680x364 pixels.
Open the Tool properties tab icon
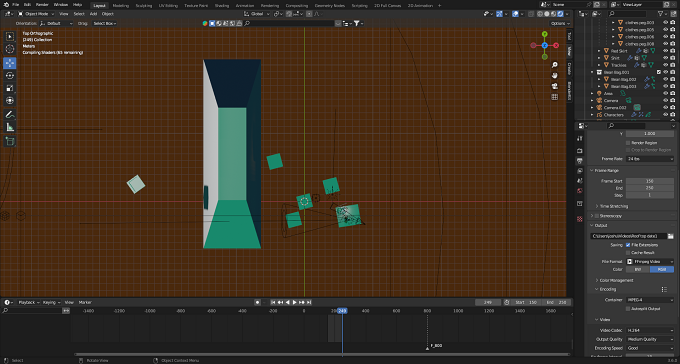click(x=580, y=138)
